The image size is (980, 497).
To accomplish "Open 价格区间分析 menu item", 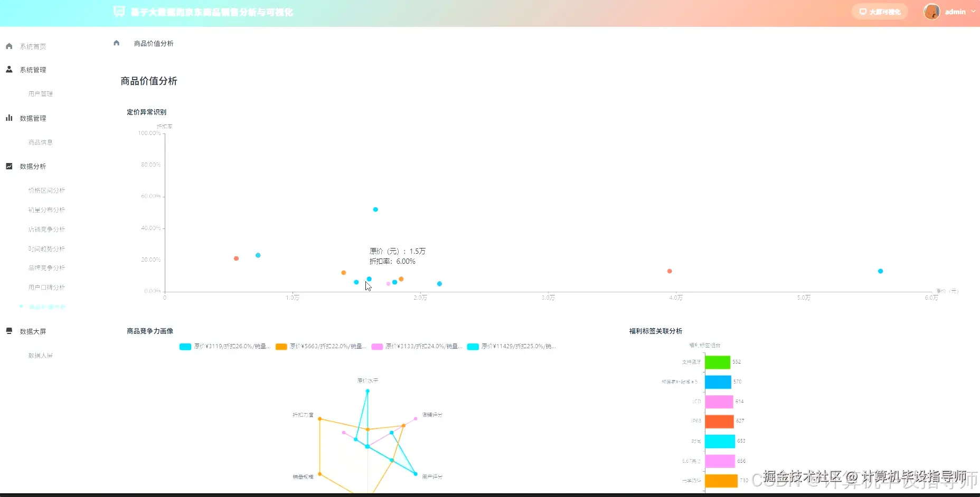I will 46,190.
